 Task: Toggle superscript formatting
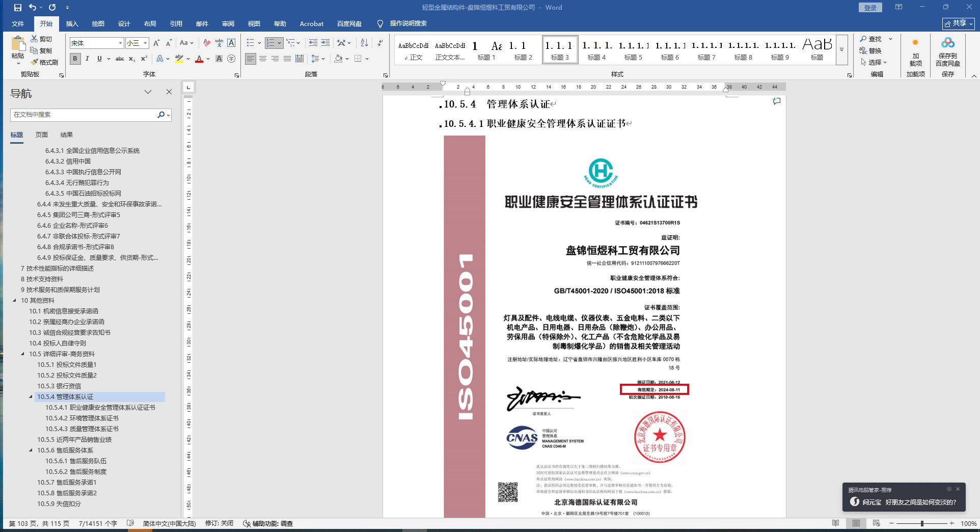[x=144, y=59]
